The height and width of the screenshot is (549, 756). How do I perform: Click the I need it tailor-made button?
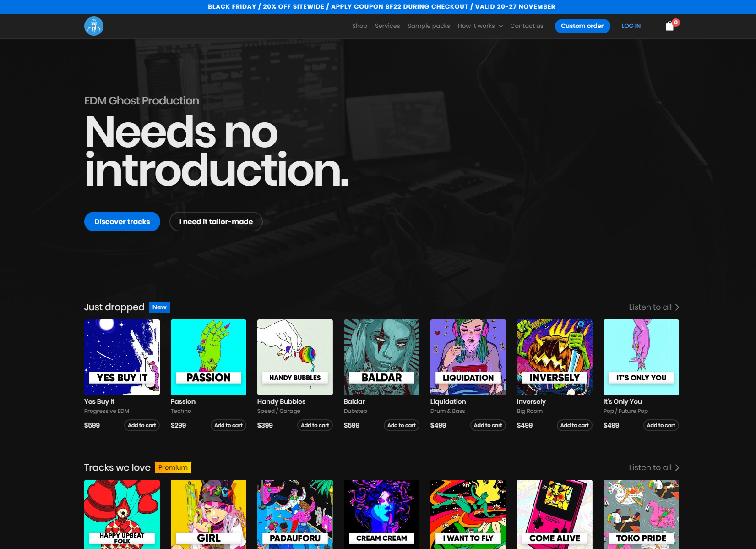pos(216,221)
